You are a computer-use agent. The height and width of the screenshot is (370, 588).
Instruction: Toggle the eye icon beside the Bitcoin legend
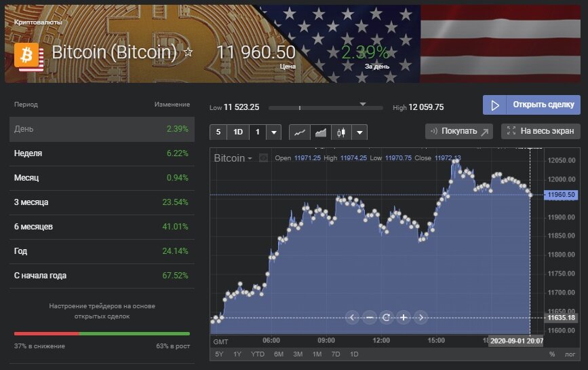click(x=264, y=158)
